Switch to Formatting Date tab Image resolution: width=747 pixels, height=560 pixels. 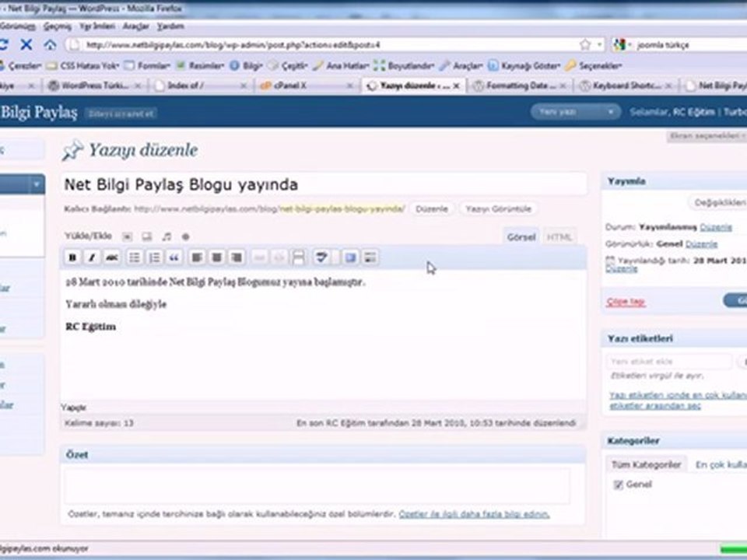point(521,86)
